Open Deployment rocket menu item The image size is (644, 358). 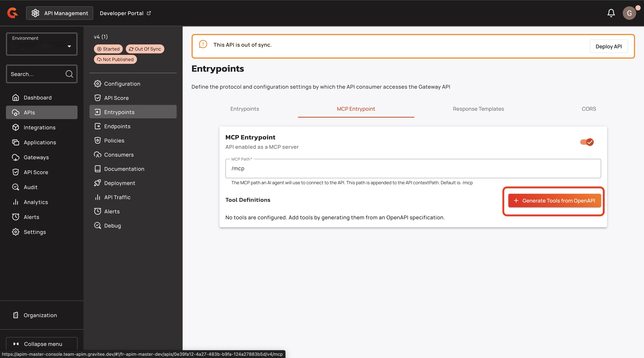[x=119, y=183]
